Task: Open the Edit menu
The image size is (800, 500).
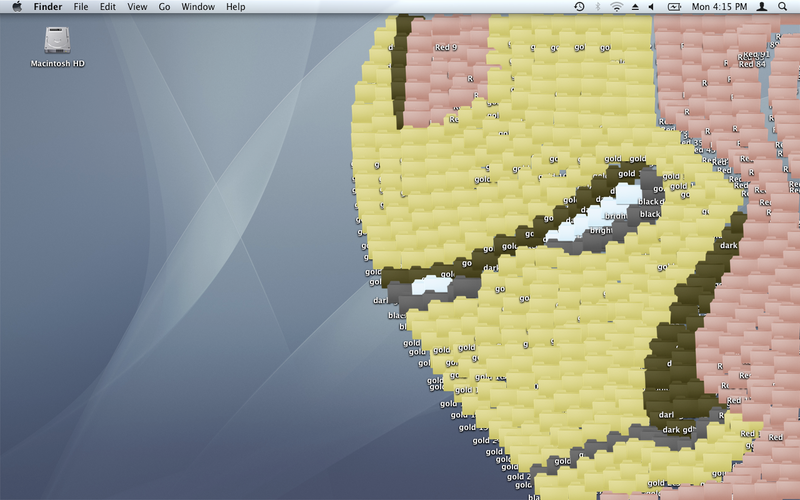Action: coord(108,7)
